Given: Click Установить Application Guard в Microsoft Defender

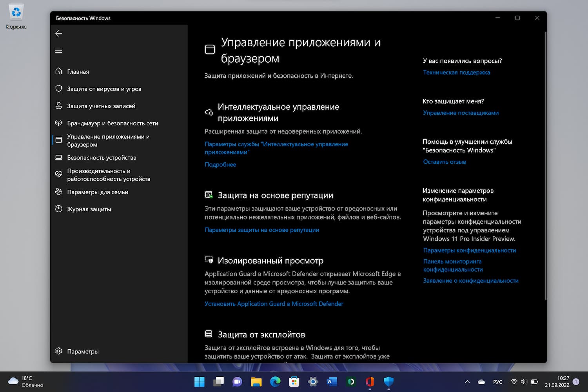Looking at the screenshot, I should point(274,303).
